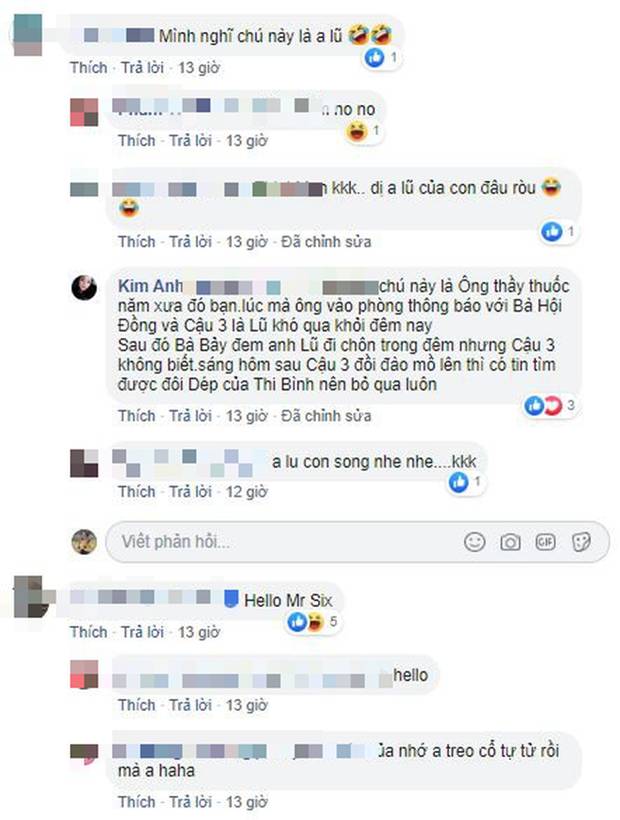The width and height of the screenshot is (620, 820).
Task: Open top contributor badge beside 'Hello Mr Six'
Action: pos(231,599)
